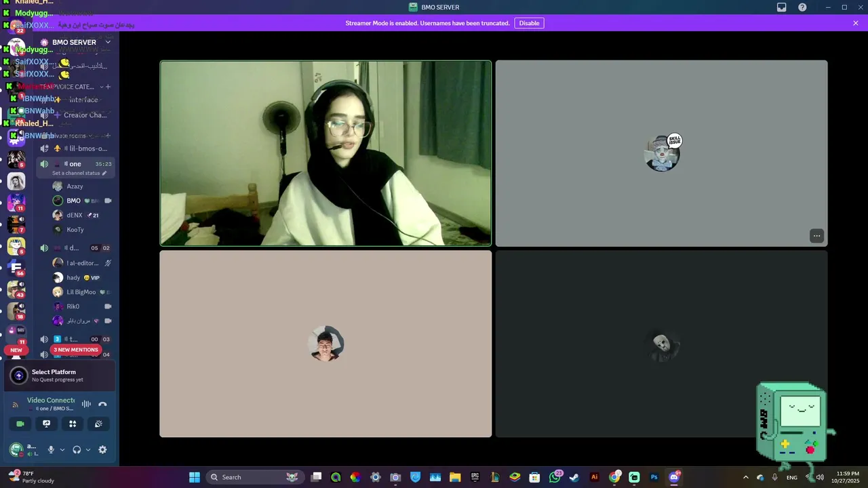The width and height of the screenshot is (868, 488).
Task: Focus the SKILL ISSUE avatar tile
Action: pos(661,153)
